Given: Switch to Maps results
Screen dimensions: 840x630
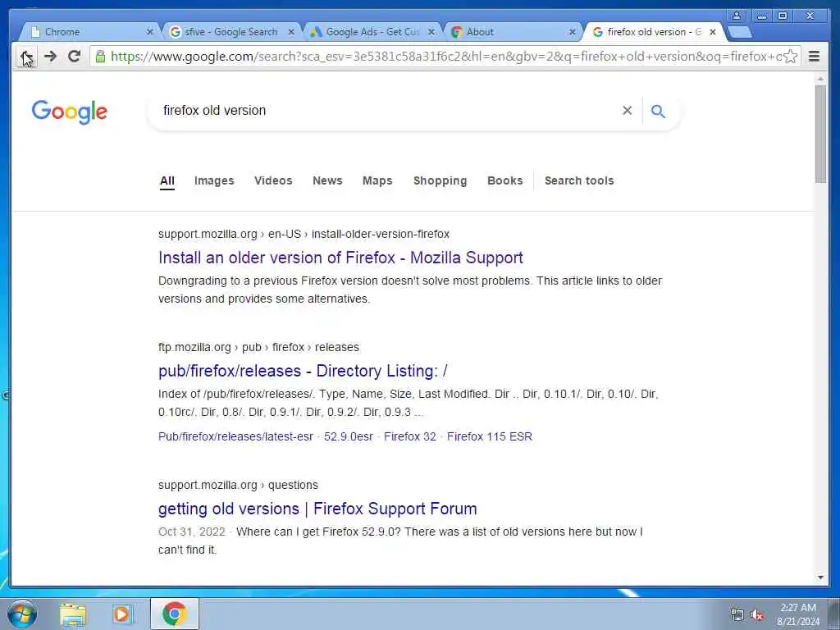Looking at the screenshot, I should 377,181.
